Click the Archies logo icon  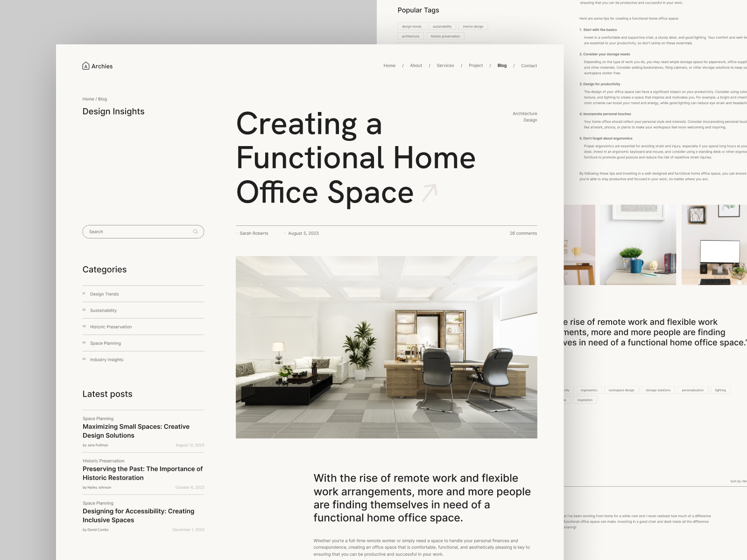coord(86,66)
